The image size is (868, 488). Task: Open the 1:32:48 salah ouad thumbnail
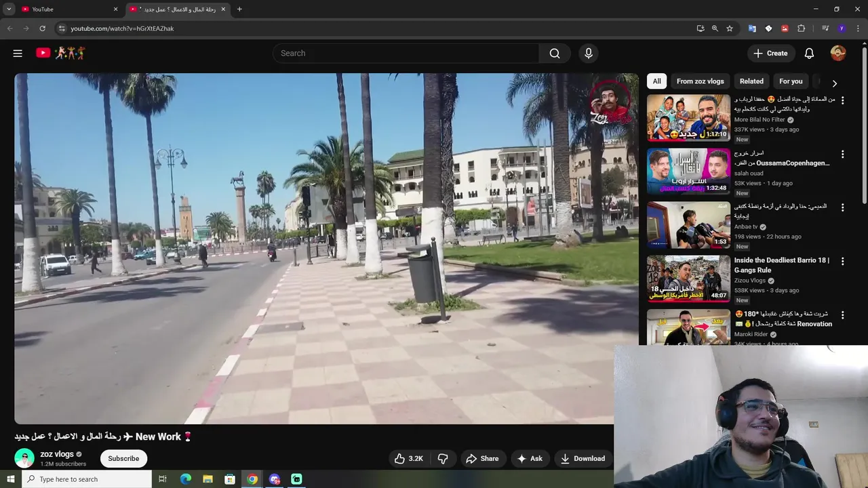[688, 171]
